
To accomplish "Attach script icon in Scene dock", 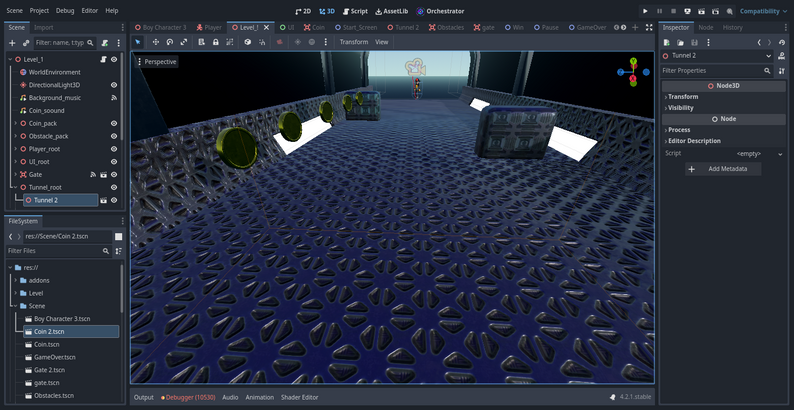I will pos(105,43).
